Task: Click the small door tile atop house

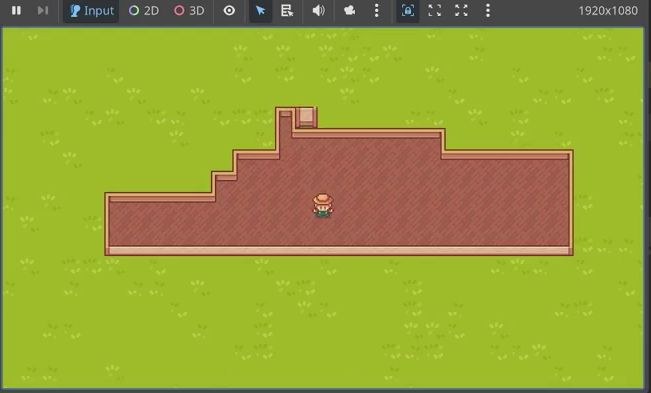Action: (306, 117)
